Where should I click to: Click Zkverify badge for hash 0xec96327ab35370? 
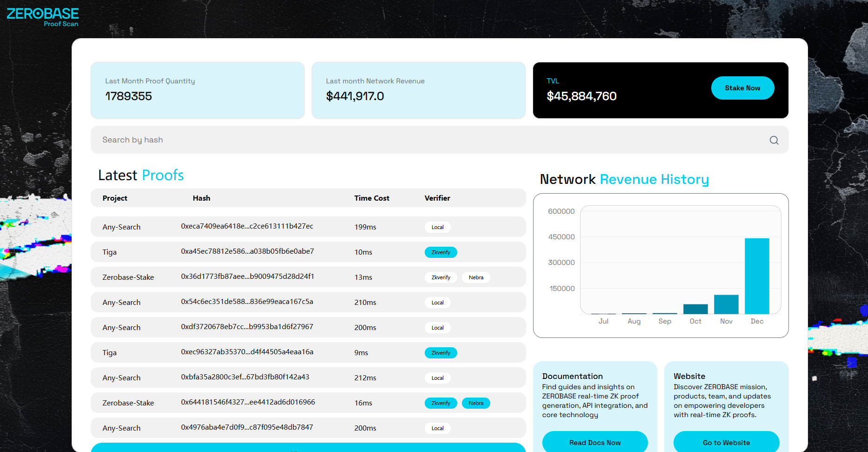[441, 353]
